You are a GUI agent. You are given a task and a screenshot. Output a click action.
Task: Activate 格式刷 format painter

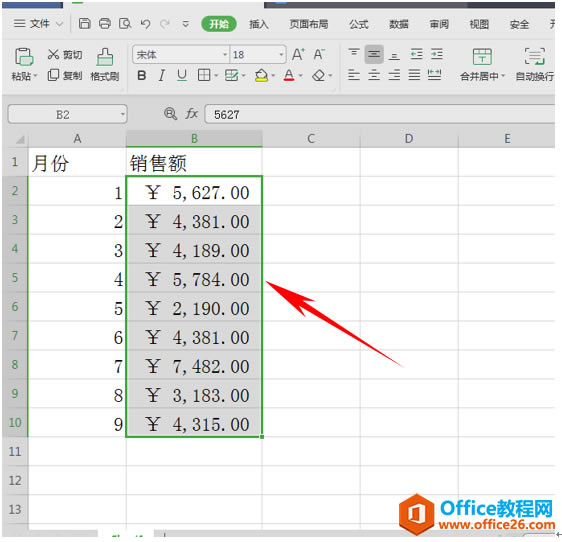pyautogui.click(x=105, y=65)
